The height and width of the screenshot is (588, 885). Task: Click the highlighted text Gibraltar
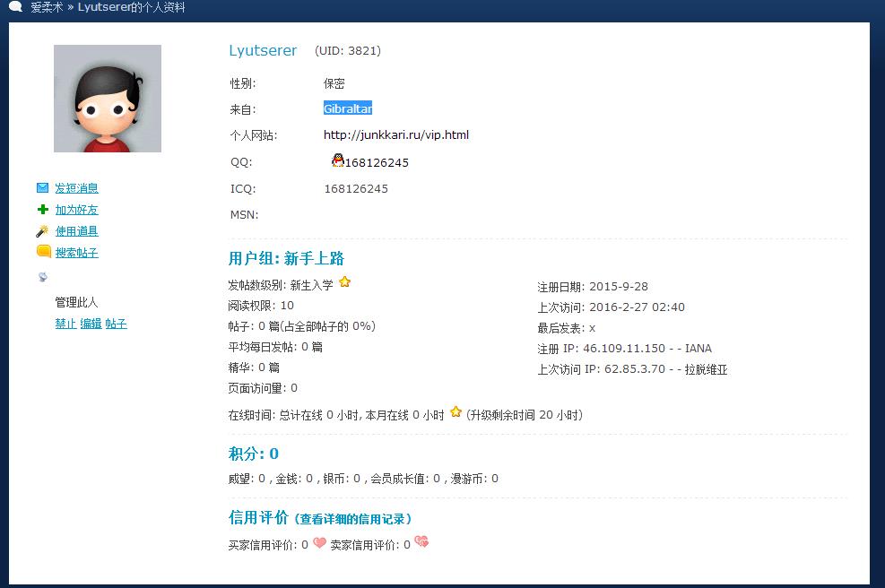(348, 108)
